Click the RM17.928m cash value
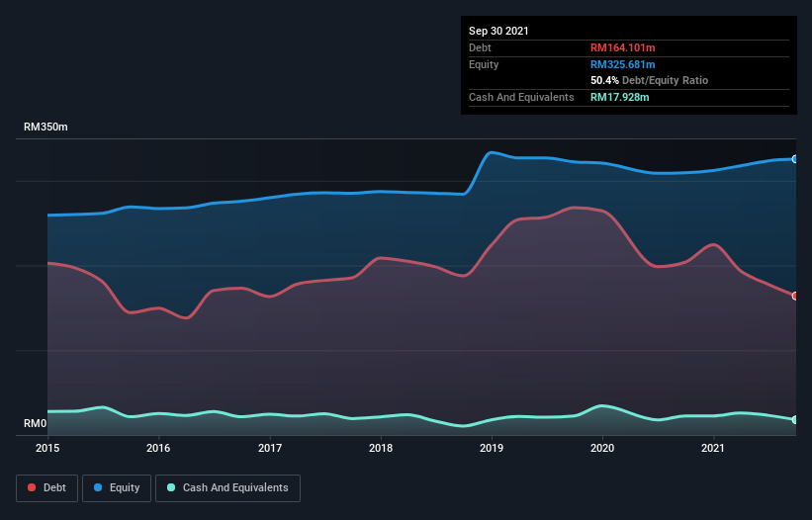 (x=619, y=97)
